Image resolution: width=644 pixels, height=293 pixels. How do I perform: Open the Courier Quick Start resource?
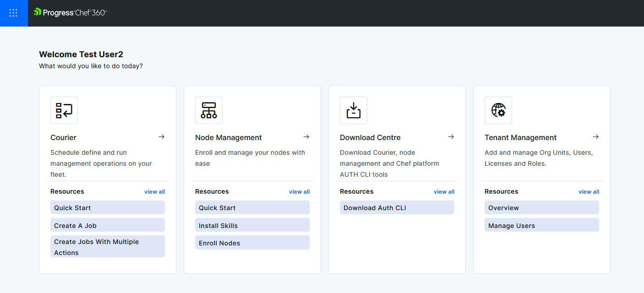107,207
